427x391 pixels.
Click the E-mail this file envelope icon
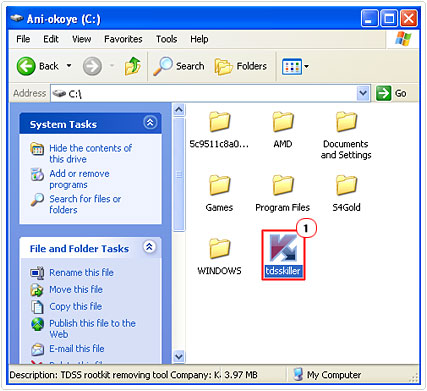click(37, 349)
